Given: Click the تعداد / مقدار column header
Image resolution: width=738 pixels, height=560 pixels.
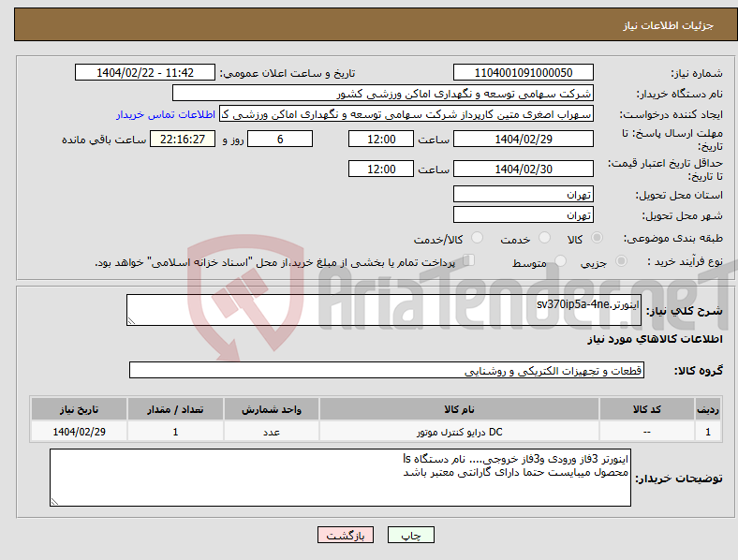Looking at the screenshot, I should point(175,409).
